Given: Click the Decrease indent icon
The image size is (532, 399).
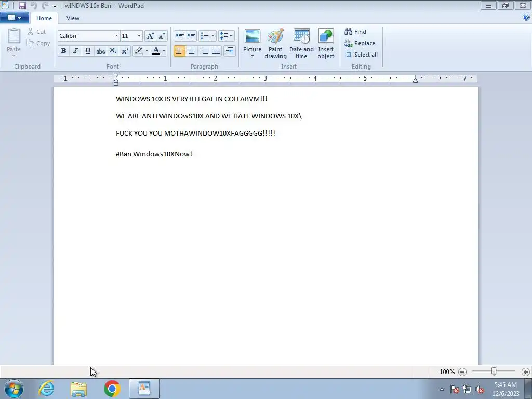Looking at the screenshot, I should pos(179,36).
